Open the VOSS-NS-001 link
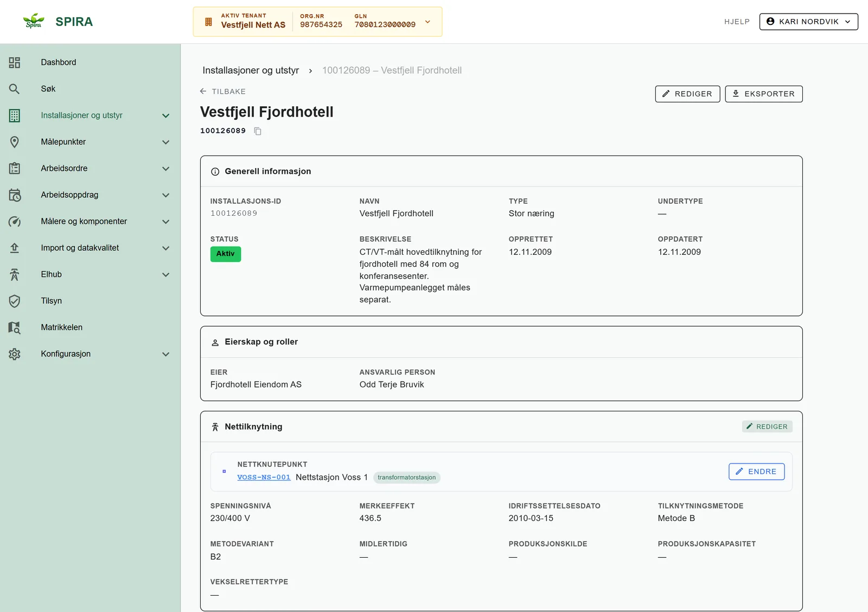 pyautogui.click(x=264, y=478)
